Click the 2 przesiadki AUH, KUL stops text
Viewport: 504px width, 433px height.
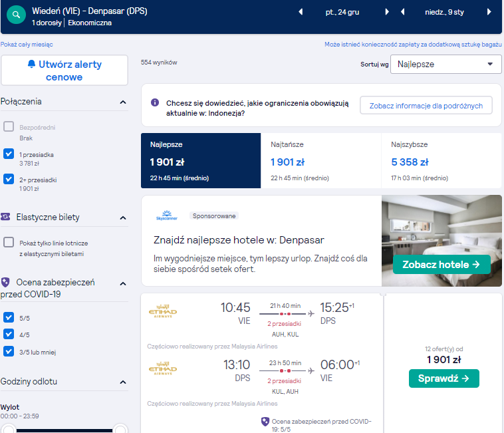(x=285, y=329)
